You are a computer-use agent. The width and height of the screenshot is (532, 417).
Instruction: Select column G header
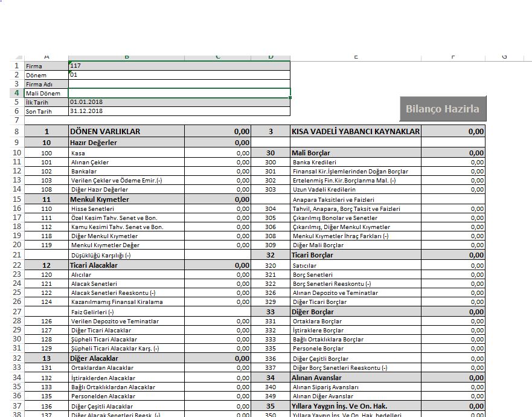point(504,57)
